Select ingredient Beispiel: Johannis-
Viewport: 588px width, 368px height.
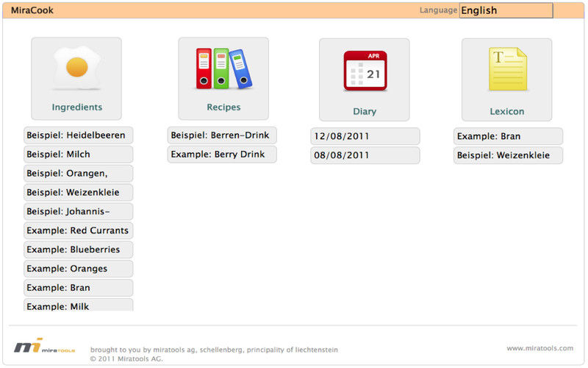tap(79, 211)
